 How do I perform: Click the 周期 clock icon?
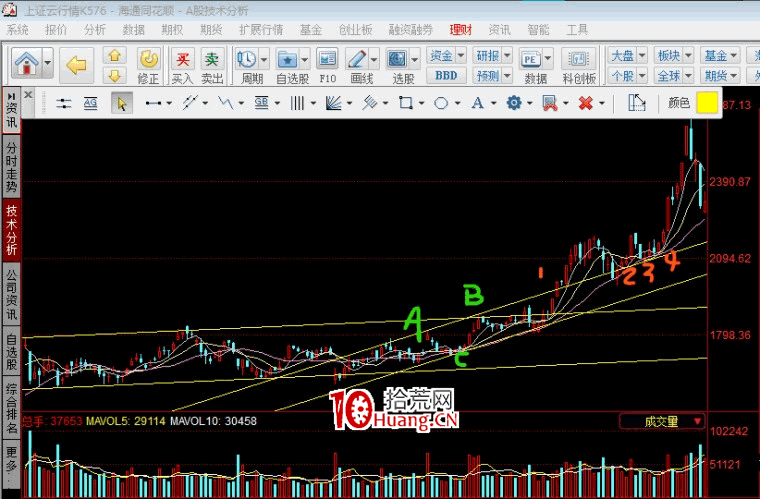click(x=246, y=59)
